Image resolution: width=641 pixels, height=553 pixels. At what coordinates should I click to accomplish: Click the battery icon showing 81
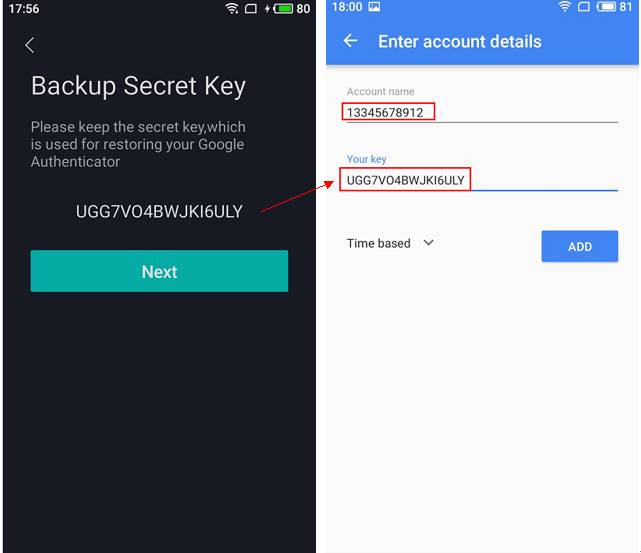click(x=606, y=8)
